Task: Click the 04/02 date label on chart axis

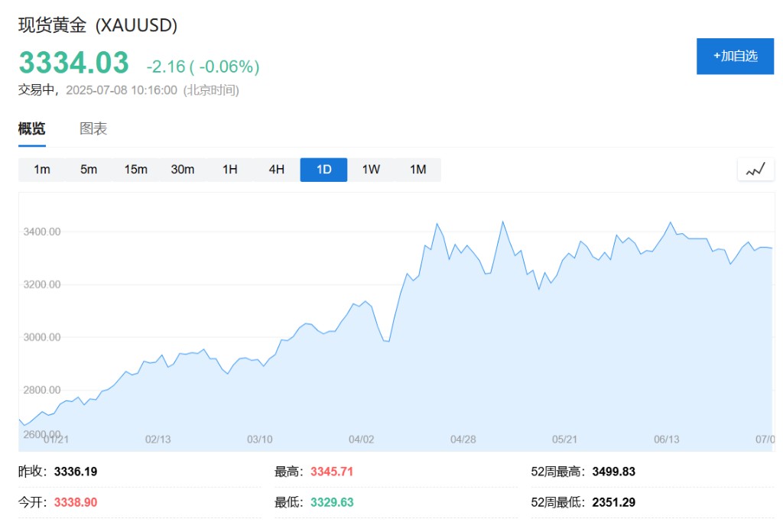Action: pos(362,440)
